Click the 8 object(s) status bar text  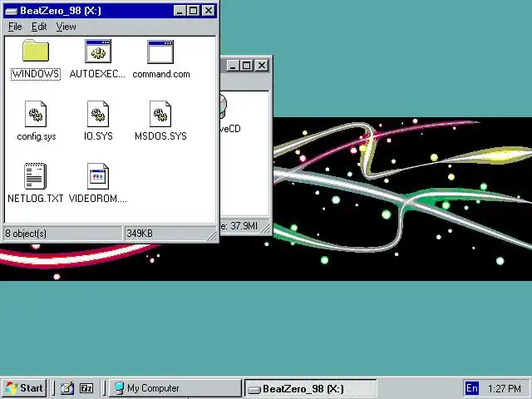[x=26, y=234]
